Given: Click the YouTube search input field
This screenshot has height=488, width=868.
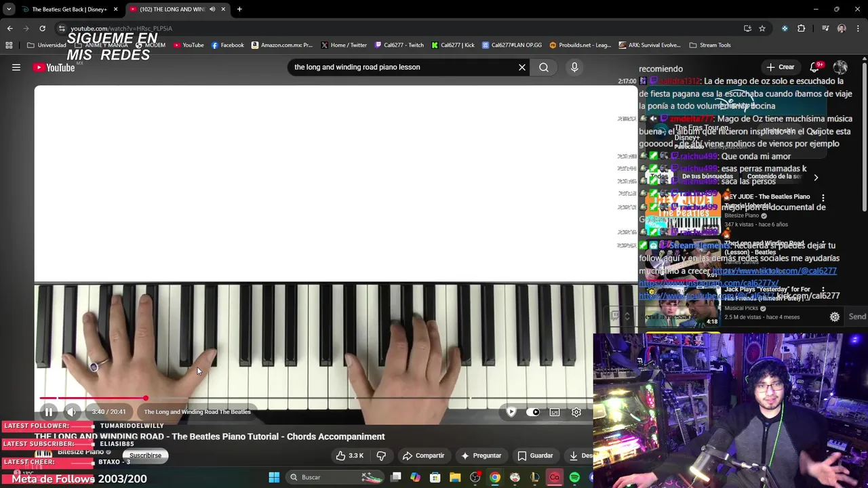Looking at the screenshot, I should tap(403, 67).
